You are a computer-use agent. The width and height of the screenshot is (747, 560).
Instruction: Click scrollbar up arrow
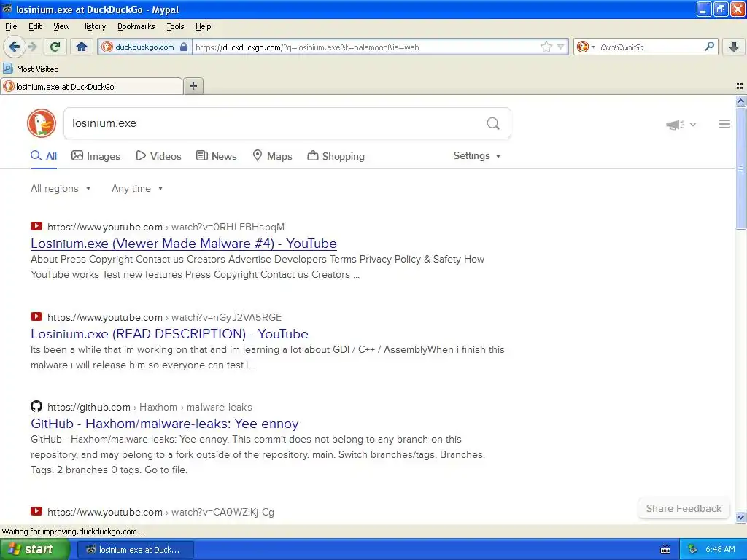tap(740, 101)
